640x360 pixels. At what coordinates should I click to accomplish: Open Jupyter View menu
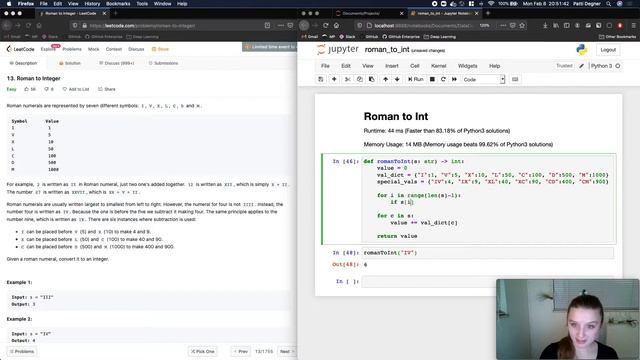coord(368,66)
